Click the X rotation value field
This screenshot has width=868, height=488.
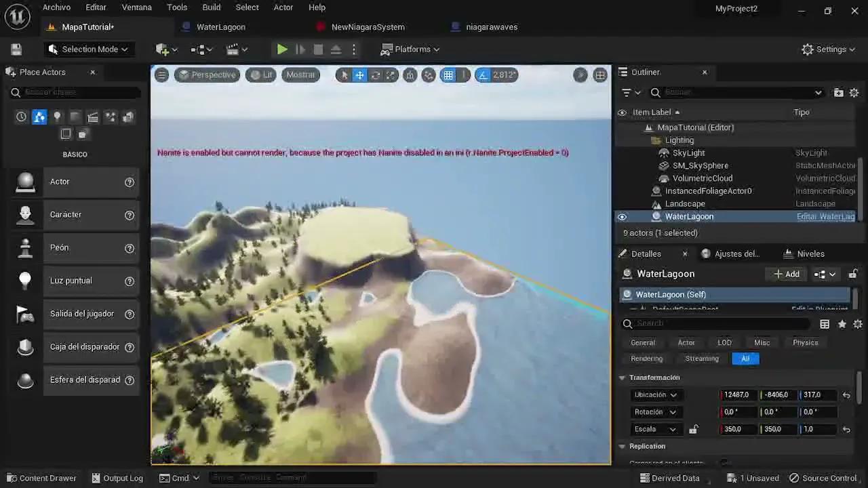737,411
